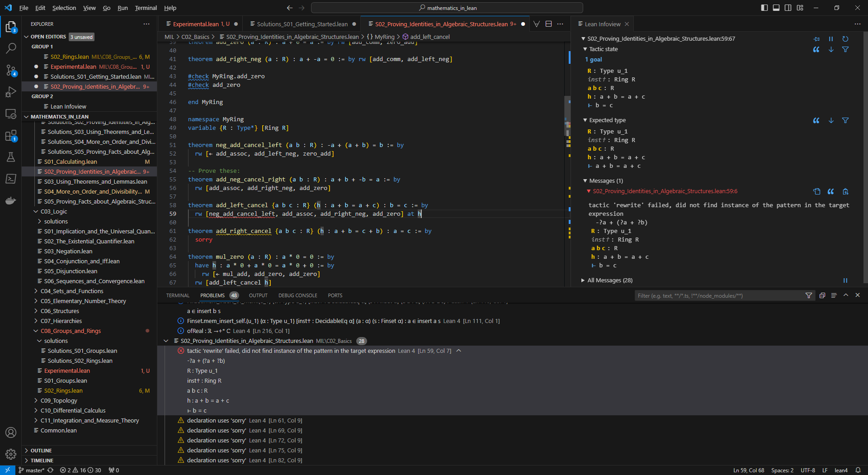Toggle the Secondary Side Bar visibility
The image size is (868, 475).
pyautogui.click(x=788, y=8)
